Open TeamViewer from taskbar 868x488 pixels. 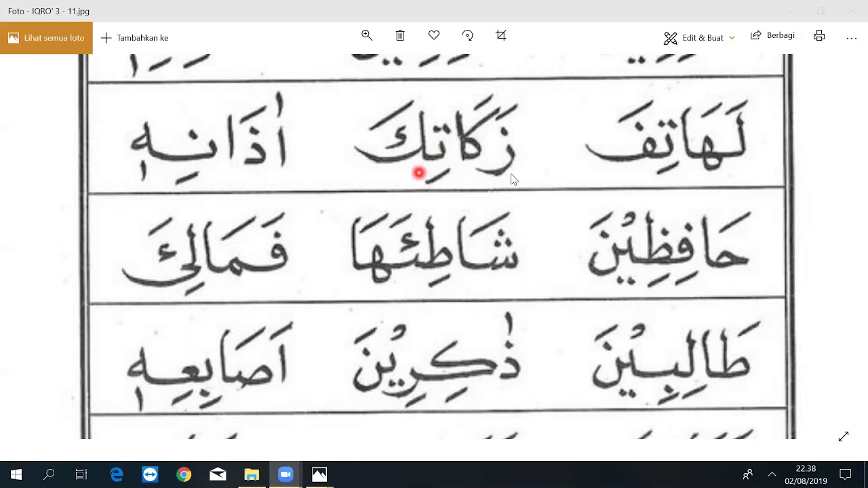pos(150,474)
